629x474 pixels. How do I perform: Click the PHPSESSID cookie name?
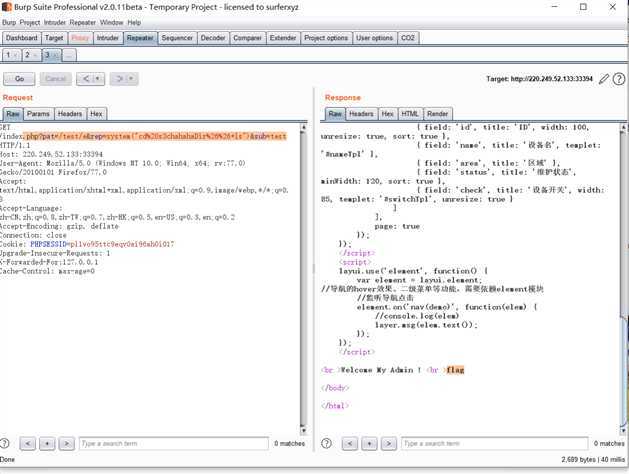(48, 244)
